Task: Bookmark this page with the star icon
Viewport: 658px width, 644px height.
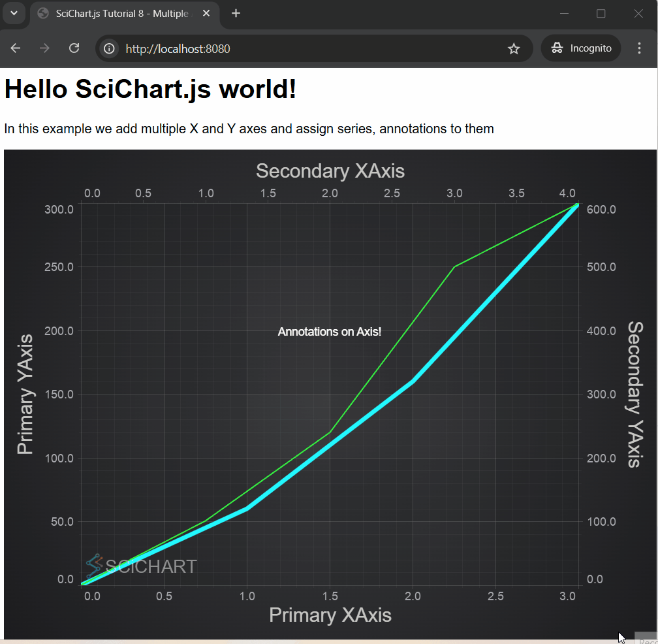Action: pyautogui.click(x=514, y=48)
